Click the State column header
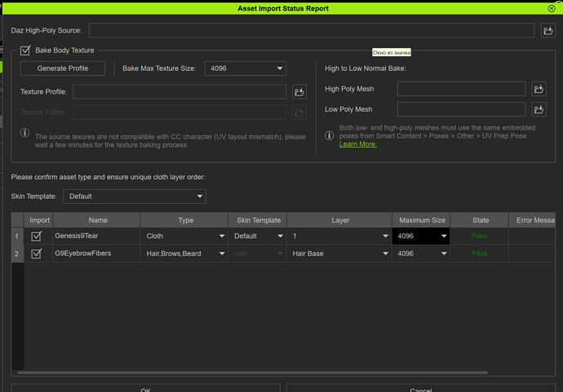The width and height of the screenshot is (563, 392). point(480,220)
